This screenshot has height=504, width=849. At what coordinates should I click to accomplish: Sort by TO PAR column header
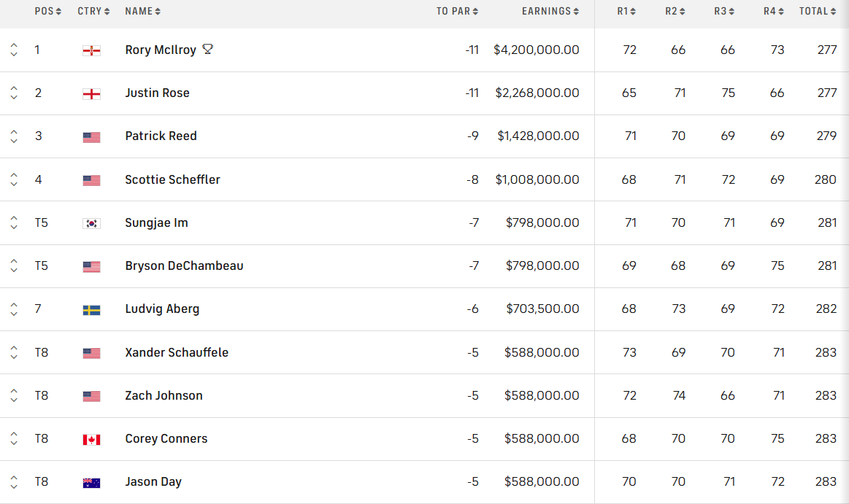click(x=457, y=11)
